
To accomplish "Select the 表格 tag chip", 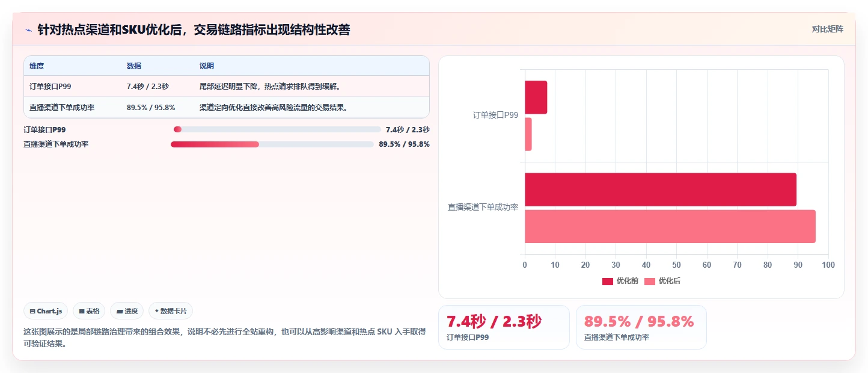I will click(89, 311).
